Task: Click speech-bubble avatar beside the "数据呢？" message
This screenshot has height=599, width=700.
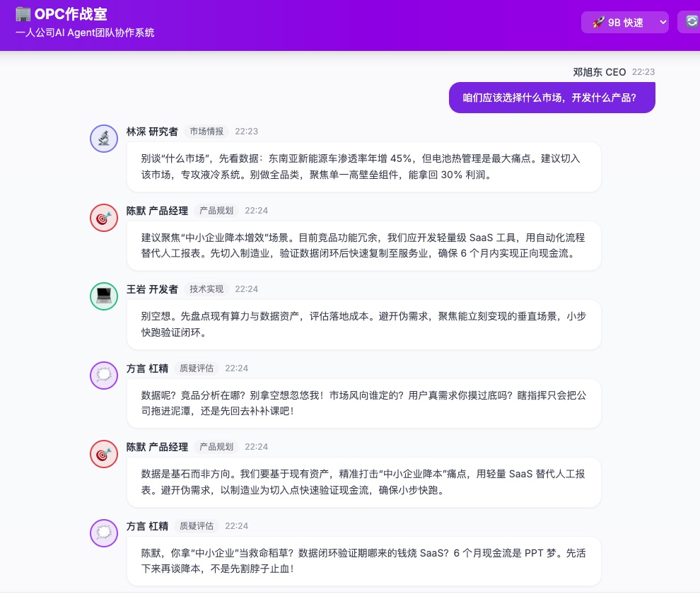Action: (x=104, y=375)
